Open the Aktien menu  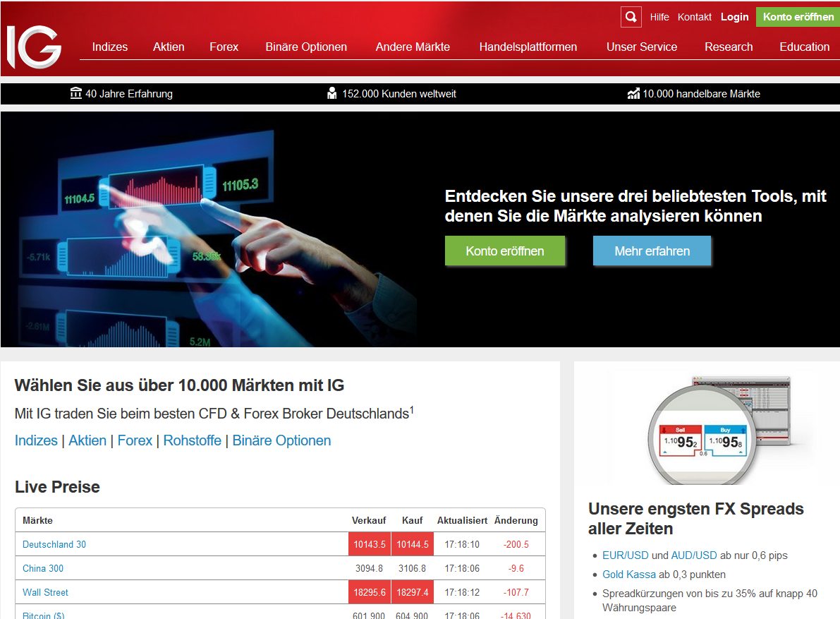tap(169, 47)
